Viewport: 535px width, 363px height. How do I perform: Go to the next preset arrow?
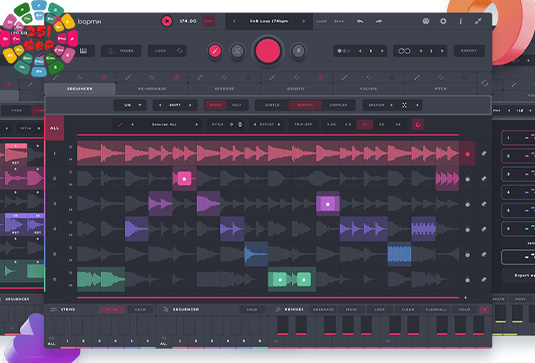[304, 21]
